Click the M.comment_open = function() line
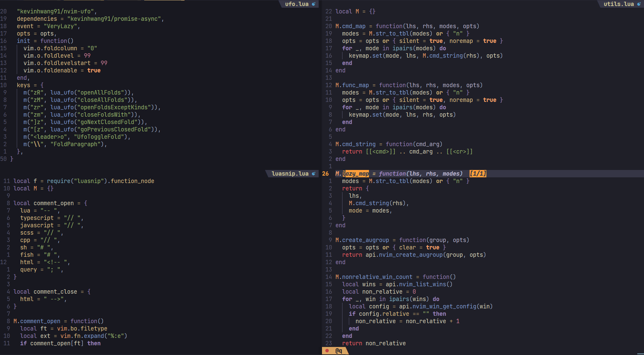The height and width of the screenshot is (355, 644). (x=59, y=321)
